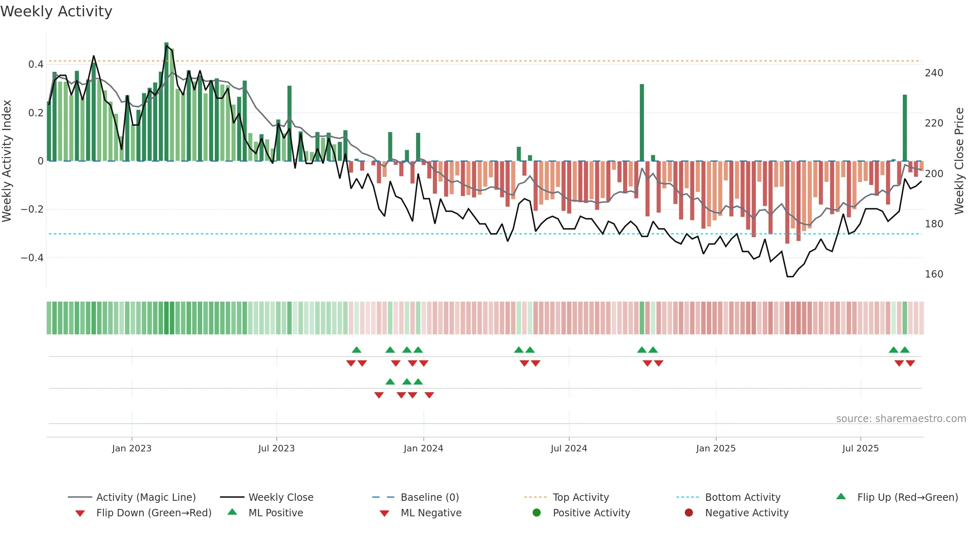980x551 pixels.
Task: Click the 240 price axis label
Action: tap(934, 73)
